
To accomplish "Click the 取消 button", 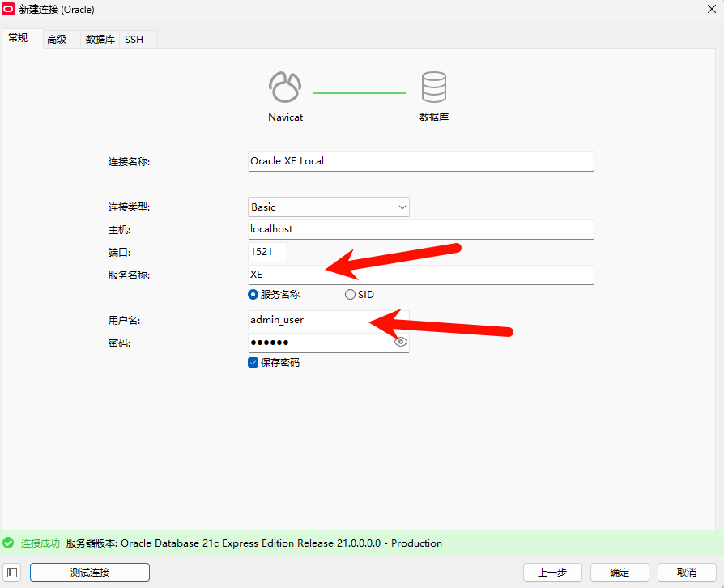I will [x=687, y=573].
